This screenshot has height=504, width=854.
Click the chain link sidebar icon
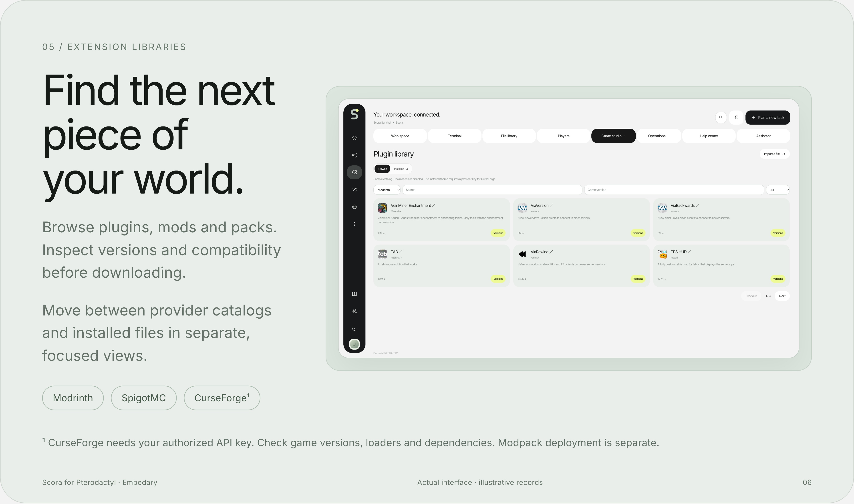click(x=354, y=189)
